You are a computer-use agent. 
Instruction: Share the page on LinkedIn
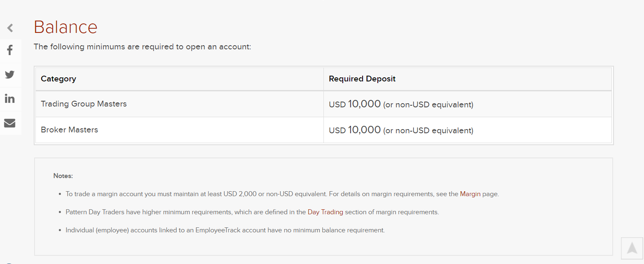tap(10, 99)
